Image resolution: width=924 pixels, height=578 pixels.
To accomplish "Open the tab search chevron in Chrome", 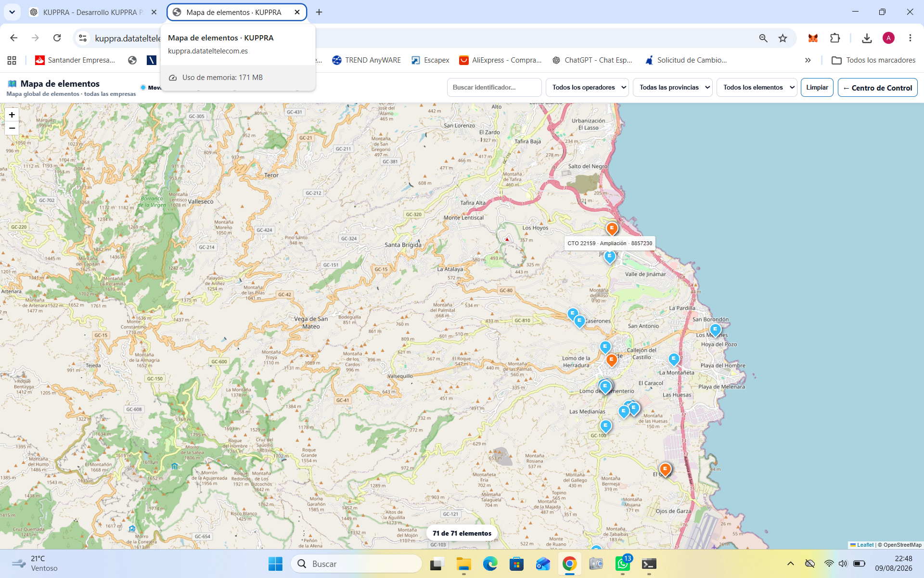I will [12, 12].
